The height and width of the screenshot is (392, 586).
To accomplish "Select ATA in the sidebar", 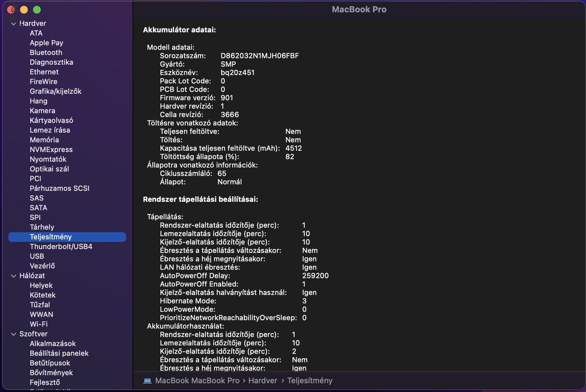I will [36, 33].
